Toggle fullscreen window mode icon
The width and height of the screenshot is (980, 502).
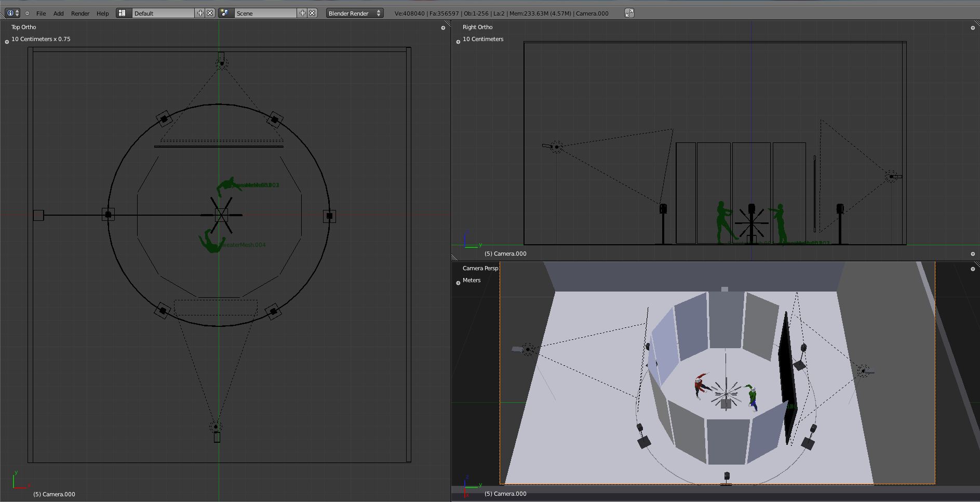[x=629, y=13]
